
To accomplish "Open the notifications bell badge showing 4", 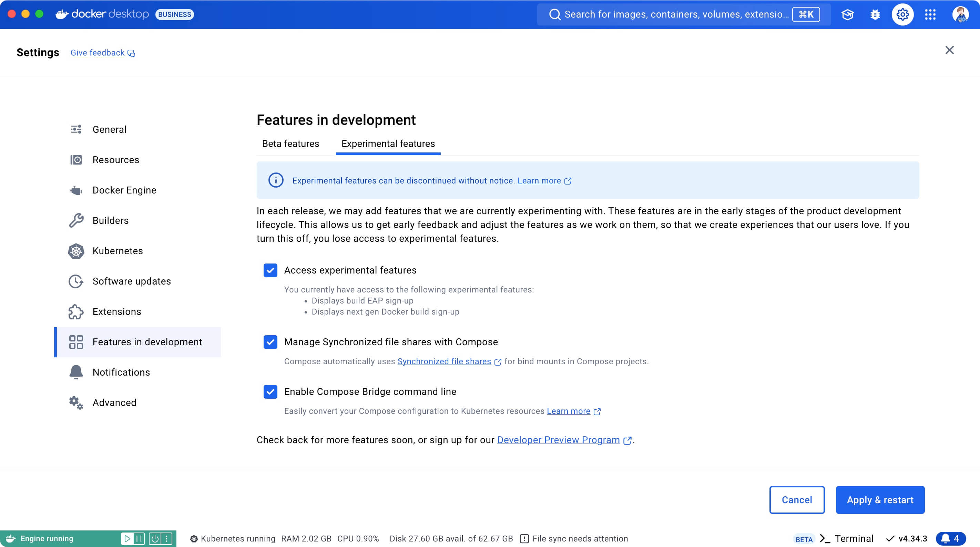I will (951, 539).
